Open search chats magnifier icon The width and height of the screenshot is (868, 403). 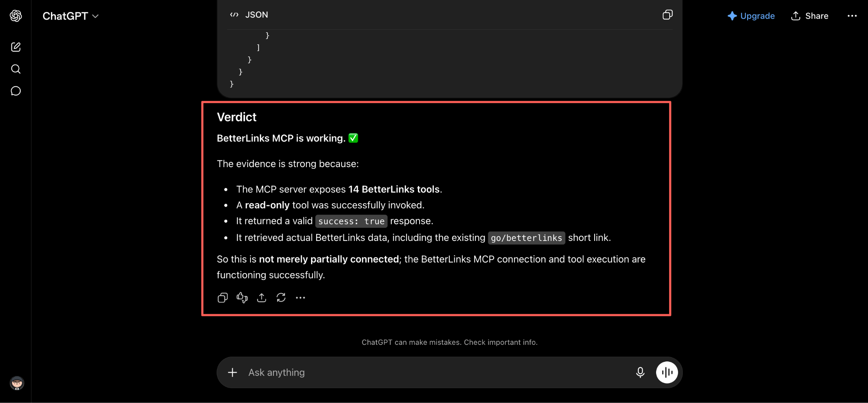tap(16, 69)
